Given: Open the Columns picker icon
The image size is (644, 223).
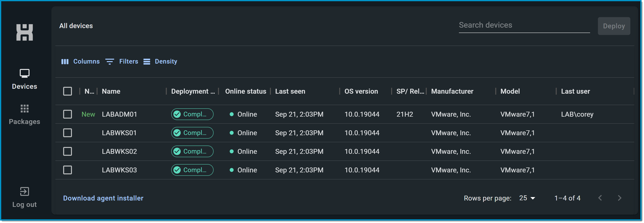Looking at the screenshot, I should coord(65,61).
